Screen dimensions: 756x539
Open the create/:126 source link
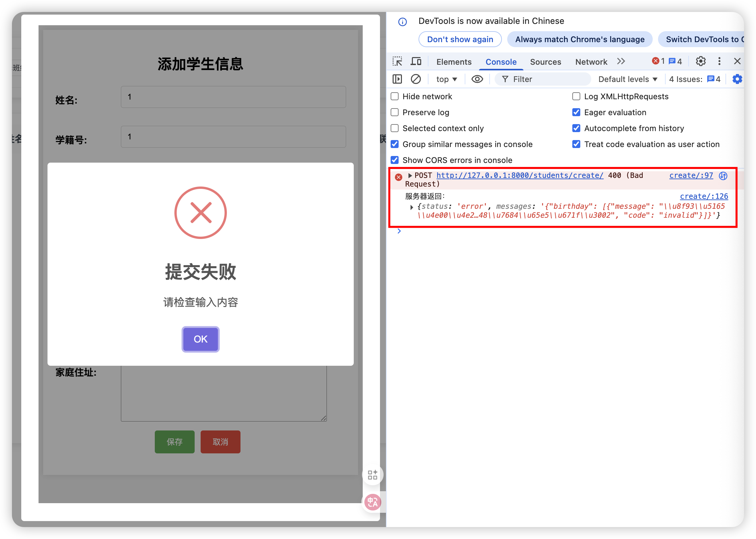click(704, 196)
